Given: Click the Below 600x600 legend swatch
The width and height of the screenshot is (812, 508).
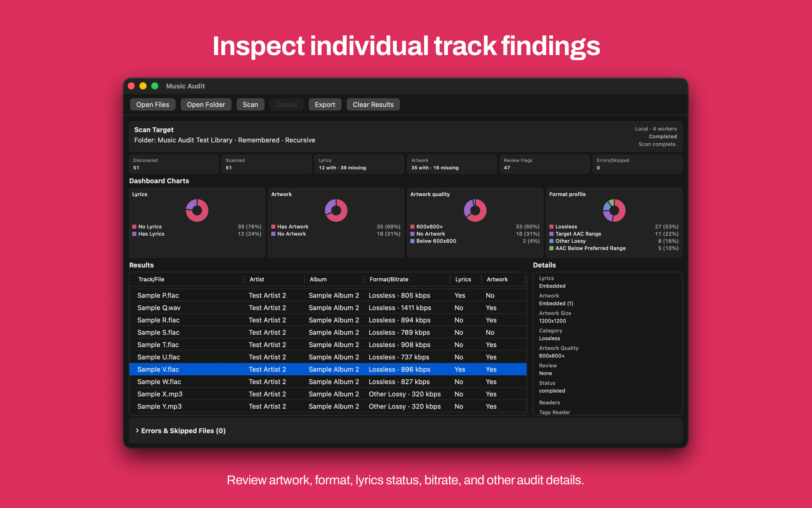Looking at the screenshot, I should [412, 241].
